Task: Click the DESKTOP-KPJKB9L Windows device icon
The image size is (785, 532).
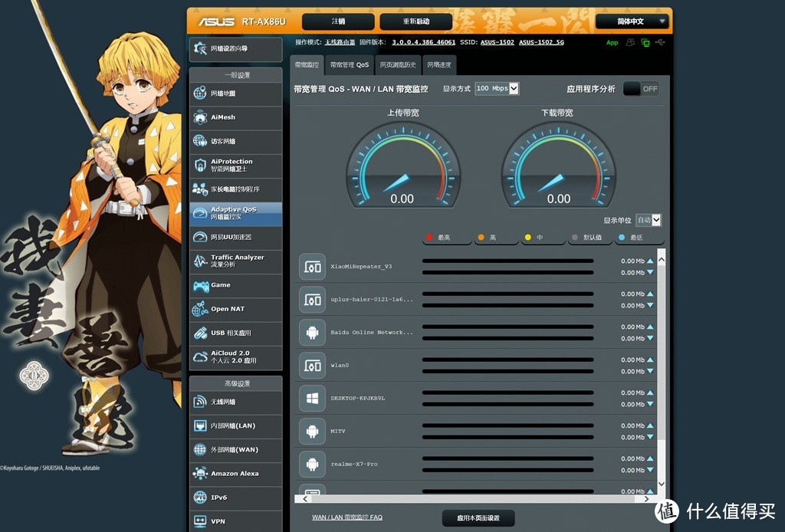Action: click(313, 399)
